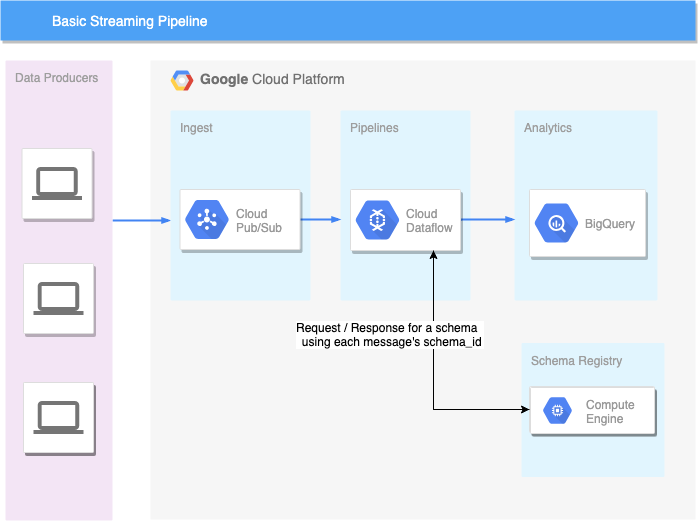Click the Compute Engine text label
698x521 pixels.
[x=610, y=411]
